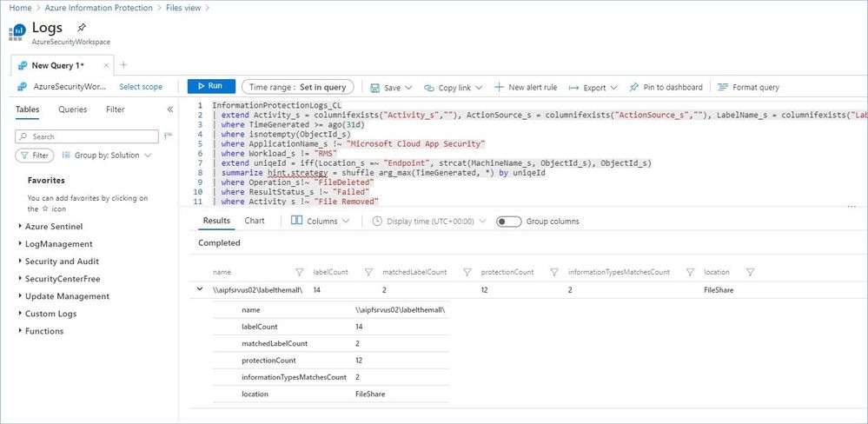Click the name column header
868x424 pixels.
[x=222, y=272]
